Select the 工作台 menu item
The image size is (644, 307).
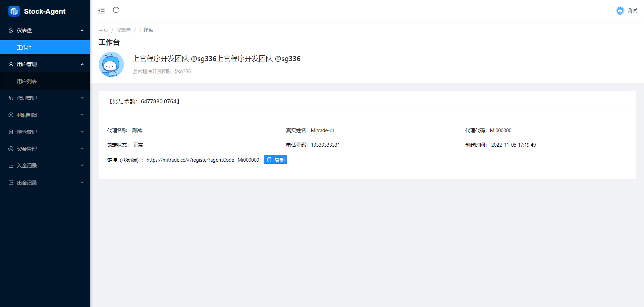[24, 47]
